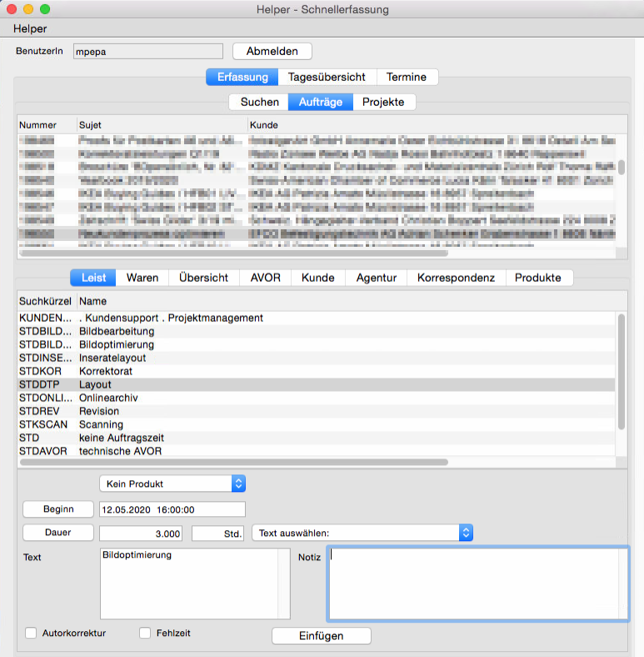Click the Notiz text field
Viewport: 644px width, 657px height.
[x=477, y=584]
